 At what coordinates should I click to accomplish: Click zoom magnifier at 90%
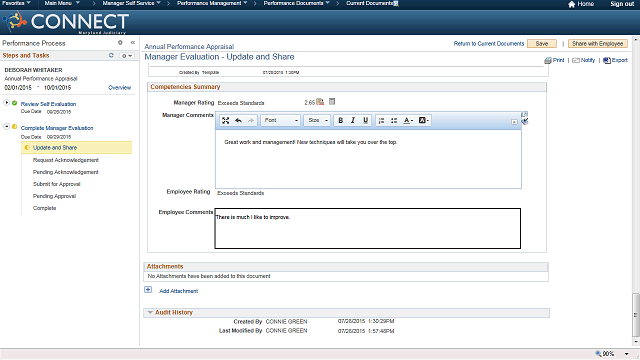598,354
